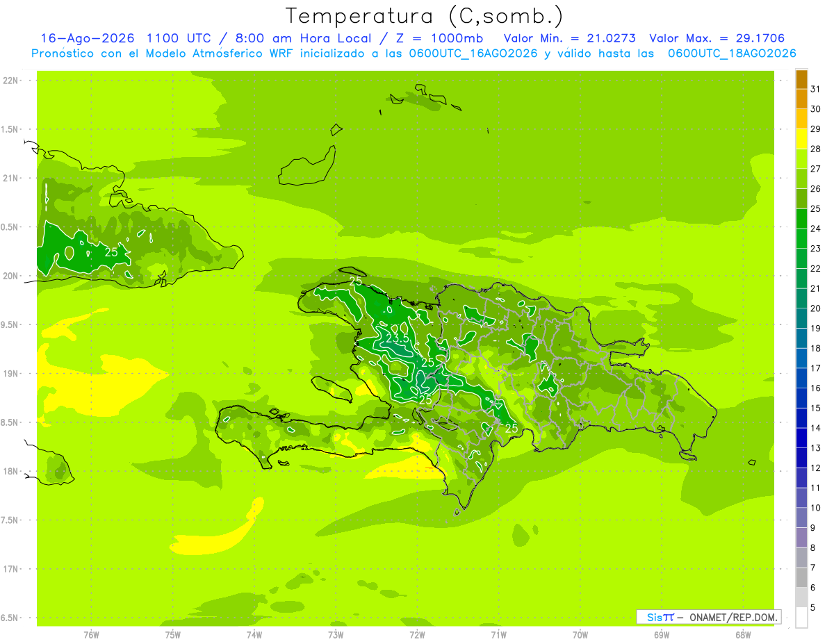834x644 pixels.
Task: Click the "71W" longitude label
Action: (498, 635)
